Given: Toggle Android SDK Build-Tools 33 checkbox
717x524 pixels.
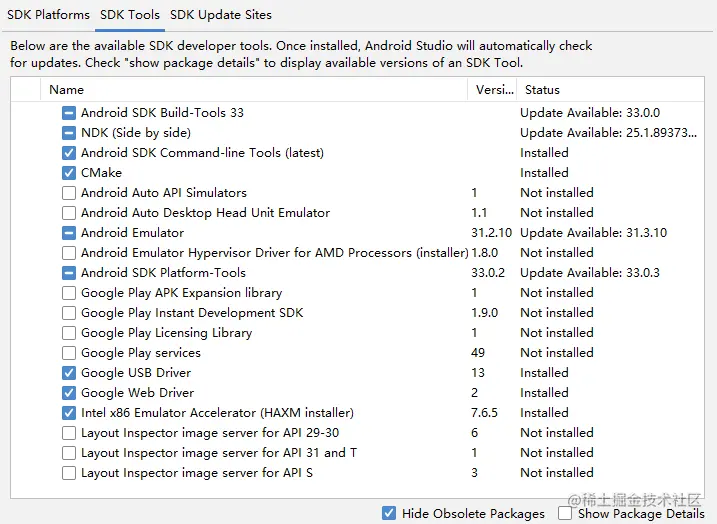Looking at the screenshot, I should (69, 112).
